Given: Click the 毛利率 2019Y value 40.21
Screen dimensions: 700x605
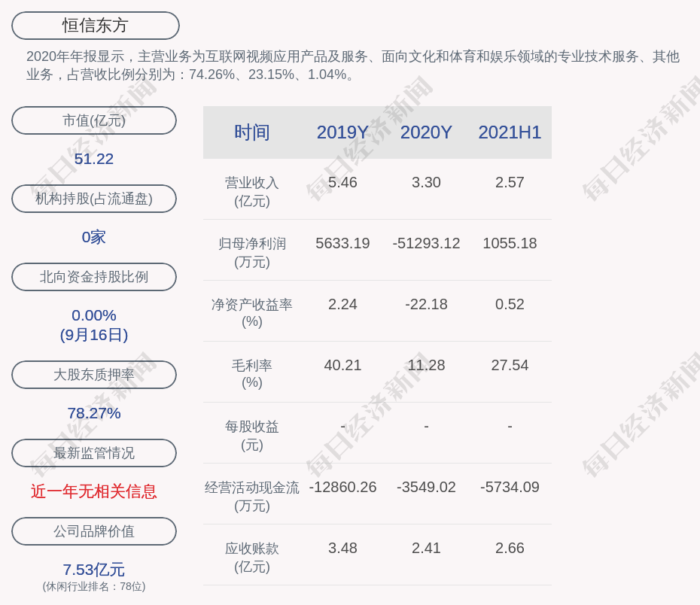Looking at the screenshot, I should (342, 365).
